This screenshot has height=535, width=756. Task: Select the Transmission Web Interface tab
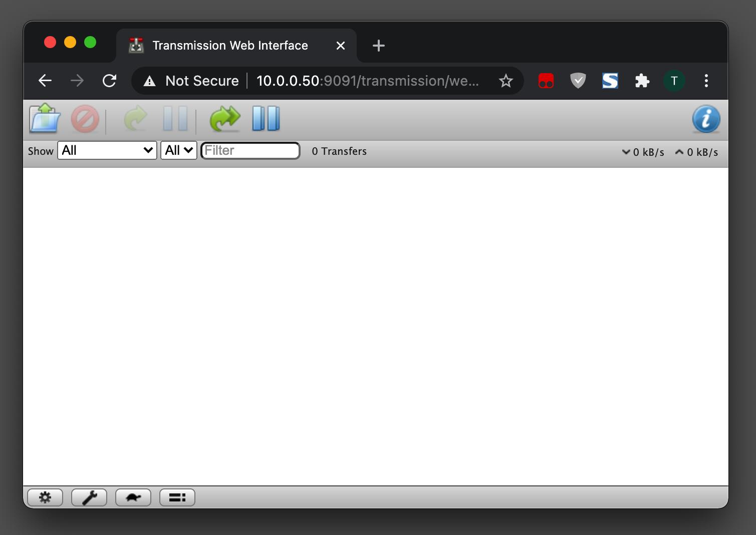[236, 46]
